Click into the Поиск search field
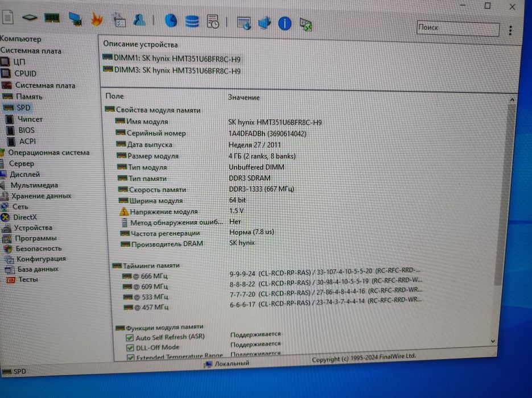532x398 pixels. coord(458,28)
